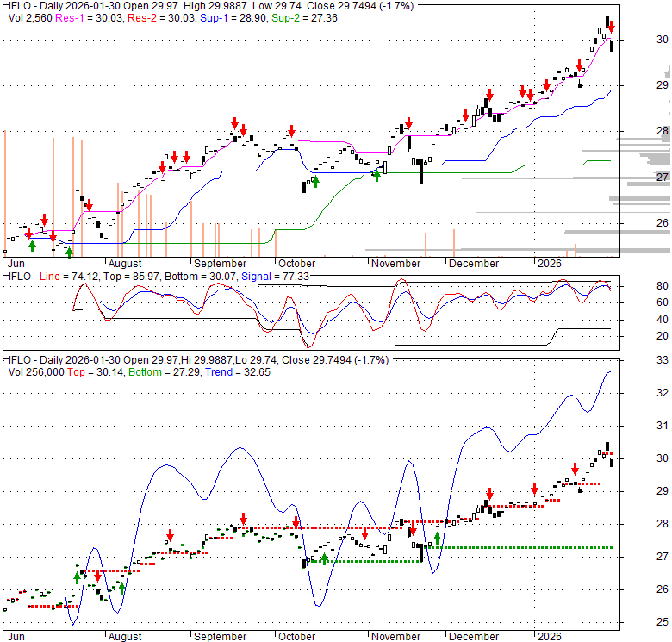Image resolution: width=672 pixels, height=642 pixels.
Task: Click the December label on the price chart axis
Action: coord(474,263)
